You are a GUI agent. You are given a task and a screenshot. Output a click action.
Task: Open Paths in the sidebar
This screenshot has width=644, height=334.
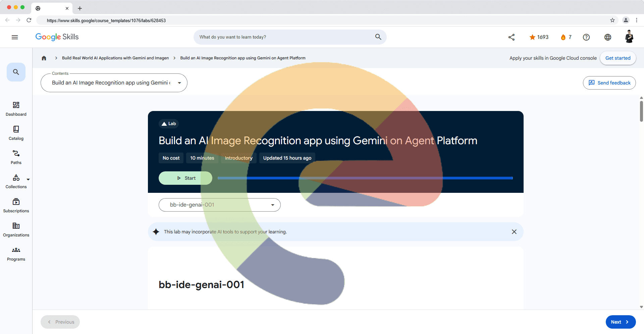16,157
